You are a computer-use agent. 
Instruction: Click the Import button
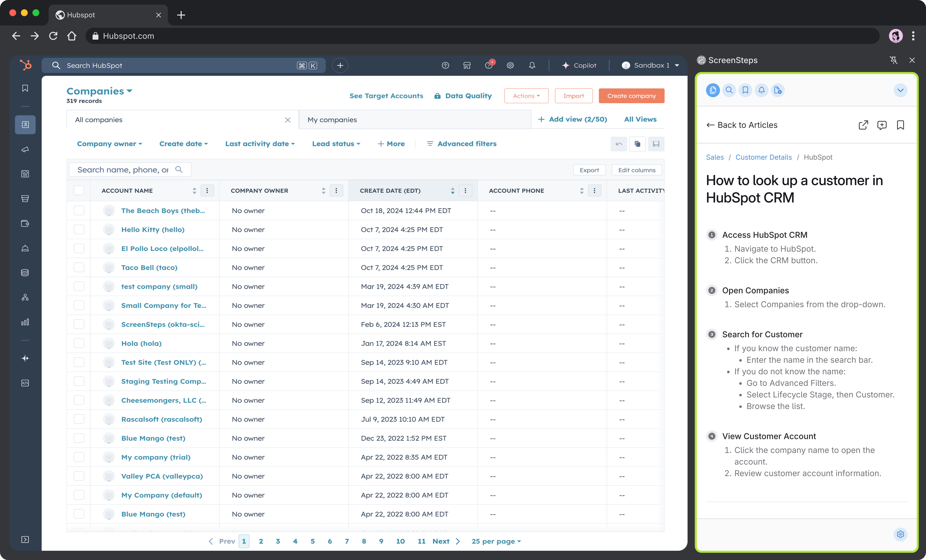(574, 96)
